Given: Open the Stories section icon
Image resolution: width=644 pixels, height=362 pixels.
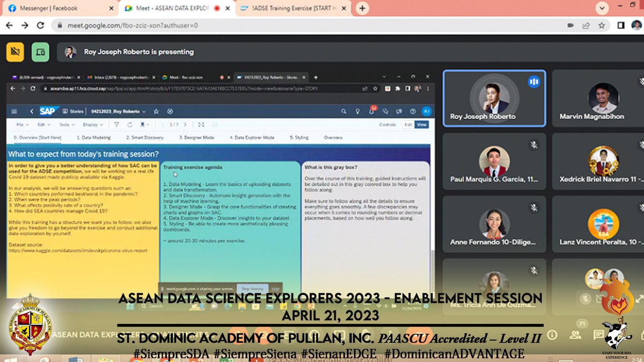Looking at the screenshot, I should pyautogui.click(x=65, y=111).
